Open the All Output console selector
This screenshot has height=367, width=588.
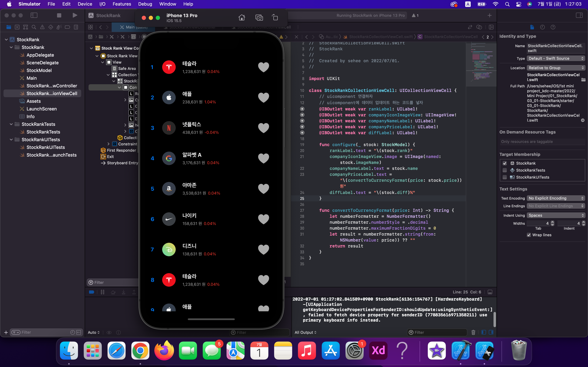pos(305,332)
